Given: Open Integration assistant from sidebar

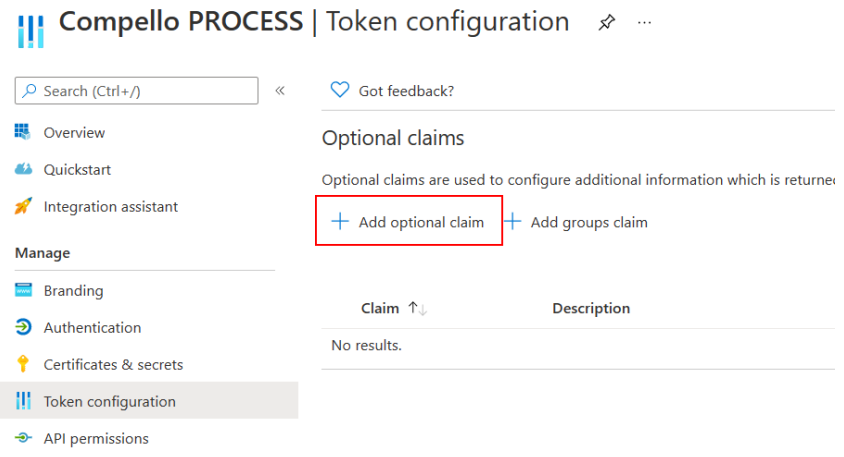Looking at the screenshot, I should click(111, 207).
